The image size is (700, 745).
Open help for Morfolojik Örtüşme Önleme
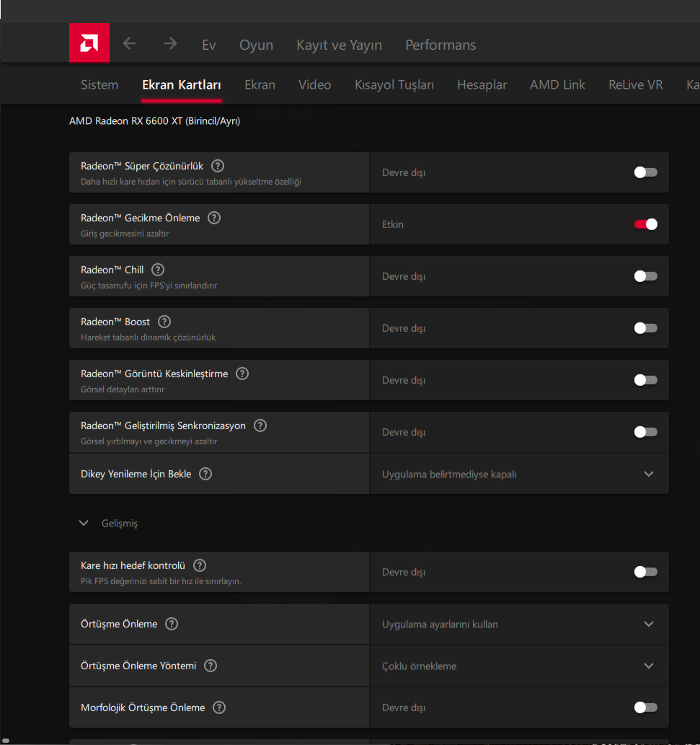[219, 707]
